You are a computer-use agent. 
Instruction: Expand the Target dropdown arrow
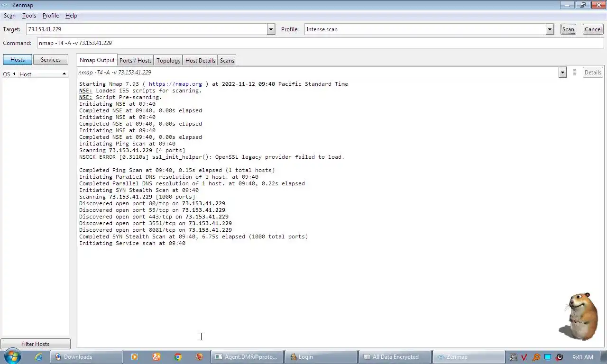(271, 29)
